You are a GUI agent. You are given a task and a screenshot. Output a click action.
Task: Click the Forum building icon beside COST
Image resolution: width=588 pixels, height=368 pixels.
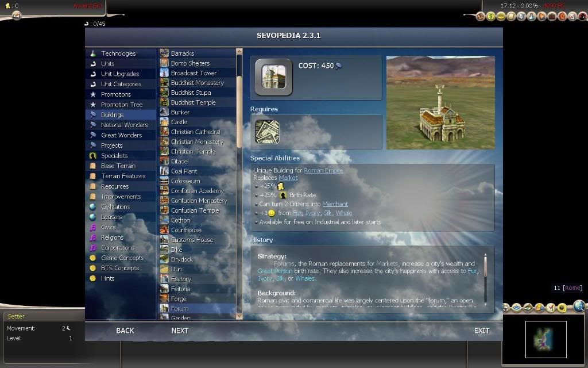click(x=273, y=77)
